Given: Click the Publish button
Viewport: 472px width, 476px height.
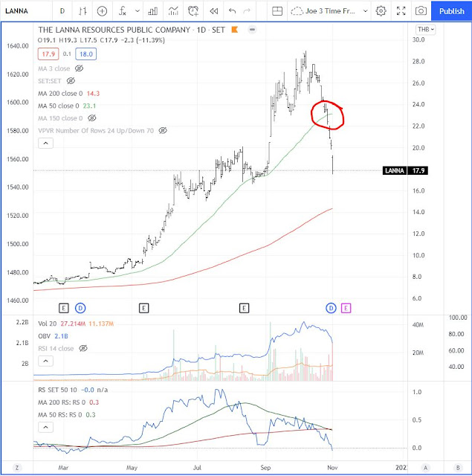Looking at the screenshot, I should [x=451, y=11].
